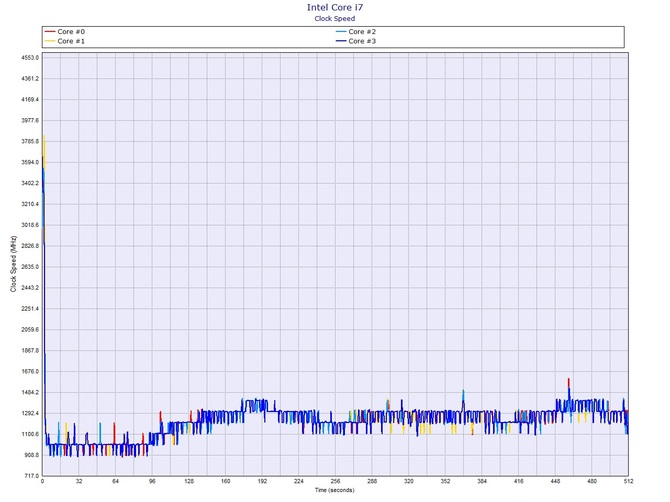
Task: Select the Core #3 legend entry
Action: (x=356, y=41)
